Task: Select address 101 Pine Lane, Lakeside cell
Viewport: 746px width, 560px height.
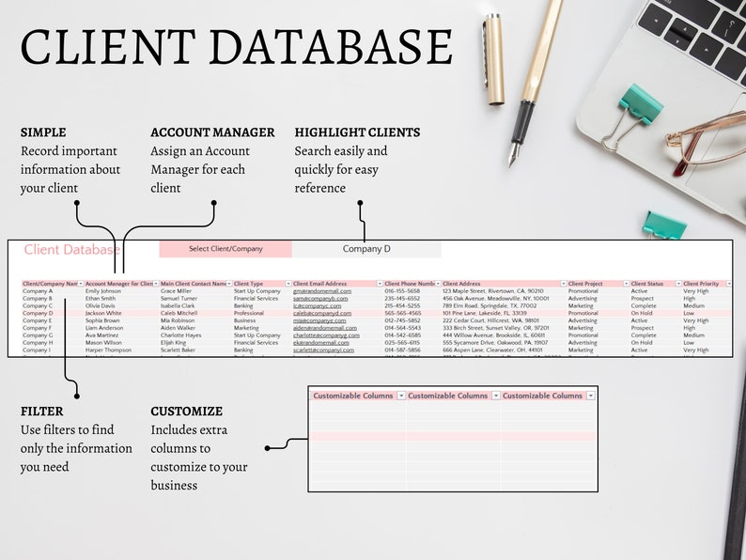Action: [485, 313]
